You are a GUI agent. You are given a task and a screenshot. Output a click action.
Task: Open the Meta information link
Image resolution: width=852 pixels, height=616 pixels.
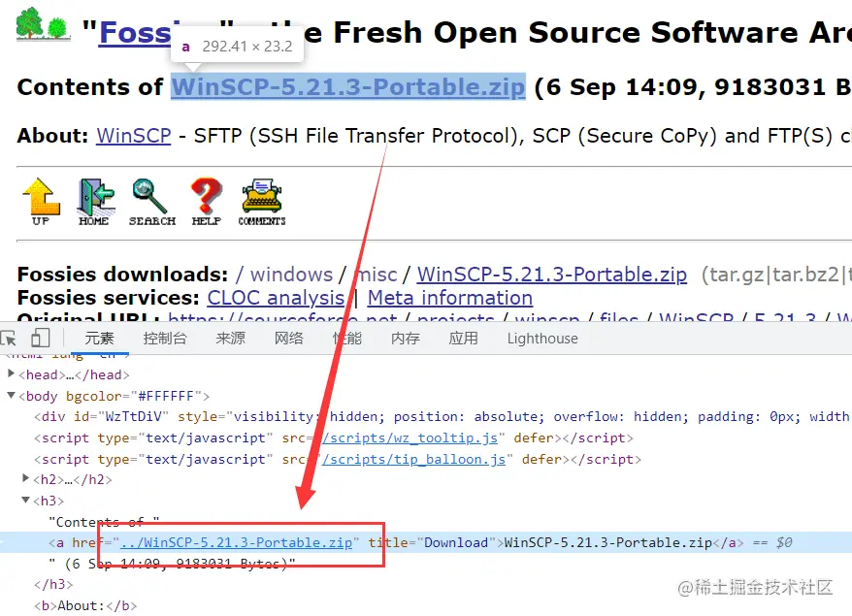coord(450,298)
